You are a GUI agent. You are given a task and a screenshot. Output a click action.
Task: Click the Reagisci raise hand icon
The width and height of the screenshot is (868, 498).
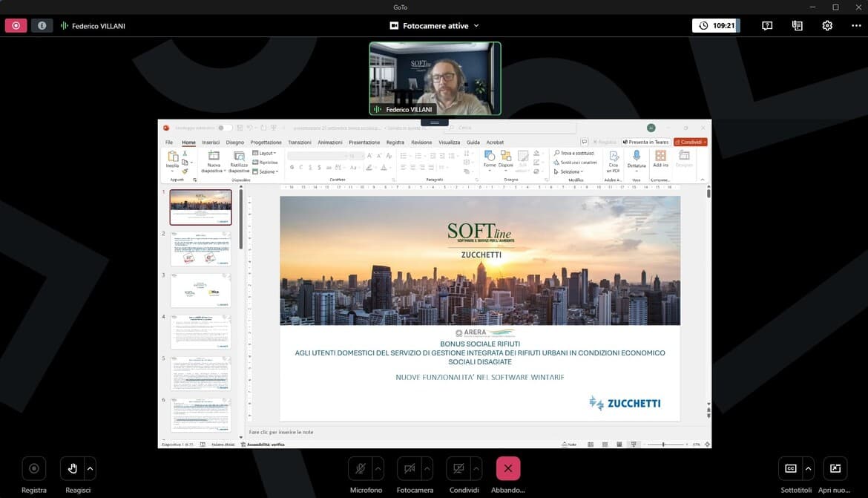[73, 468]
